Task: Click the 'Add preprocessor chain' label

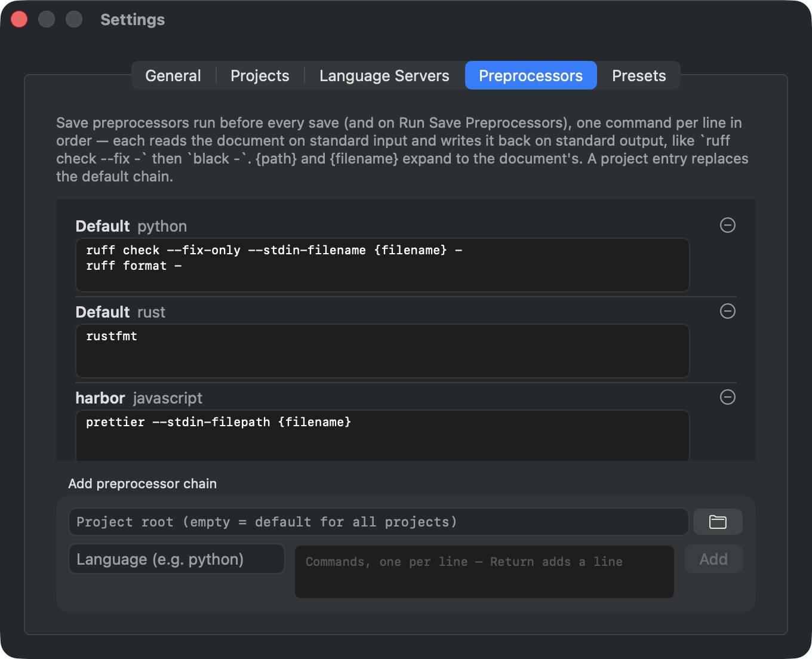Action: click(143, 484)
